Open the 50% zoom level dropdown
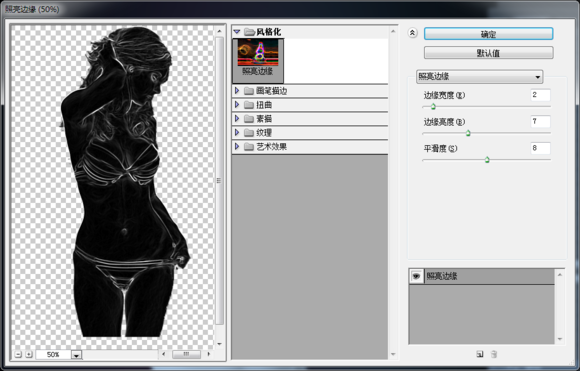 (76, 355)
